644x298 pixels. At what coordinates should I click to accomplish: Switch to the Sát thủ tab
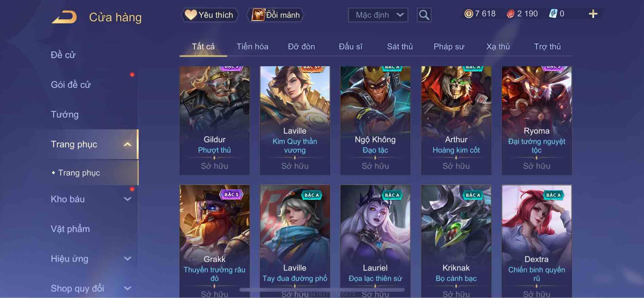click(400, 46)
